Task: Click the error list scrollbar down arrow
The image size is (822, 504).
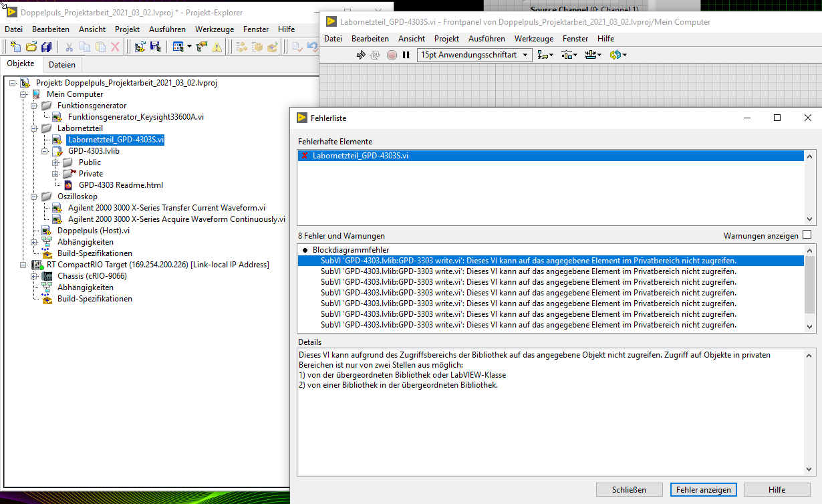Action: [809, 327]
